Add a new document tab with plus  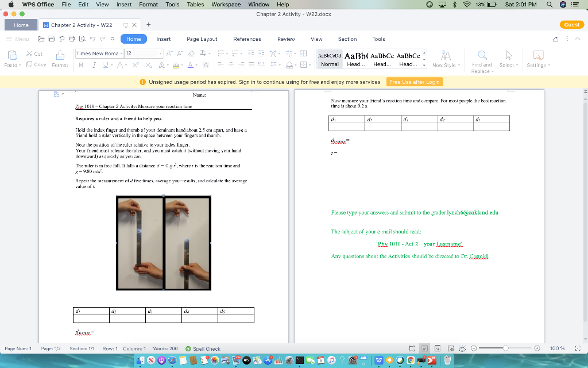[x=149, y=24]
